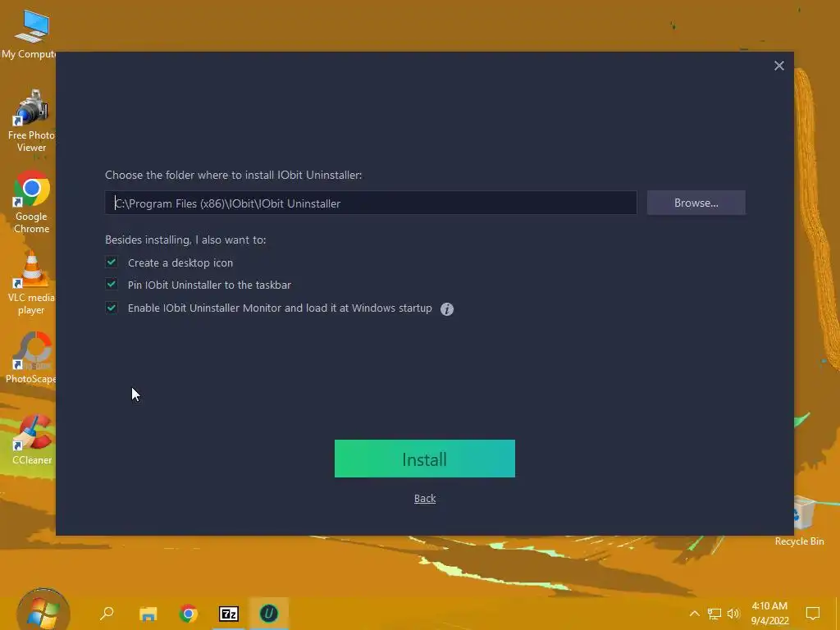
Task: Go back via the Back link
Action: (425, 498)
